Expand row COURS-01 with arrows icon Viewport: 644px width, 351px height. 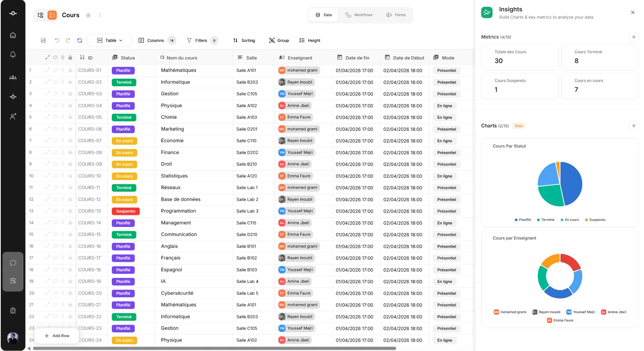[x=48, y=70]
